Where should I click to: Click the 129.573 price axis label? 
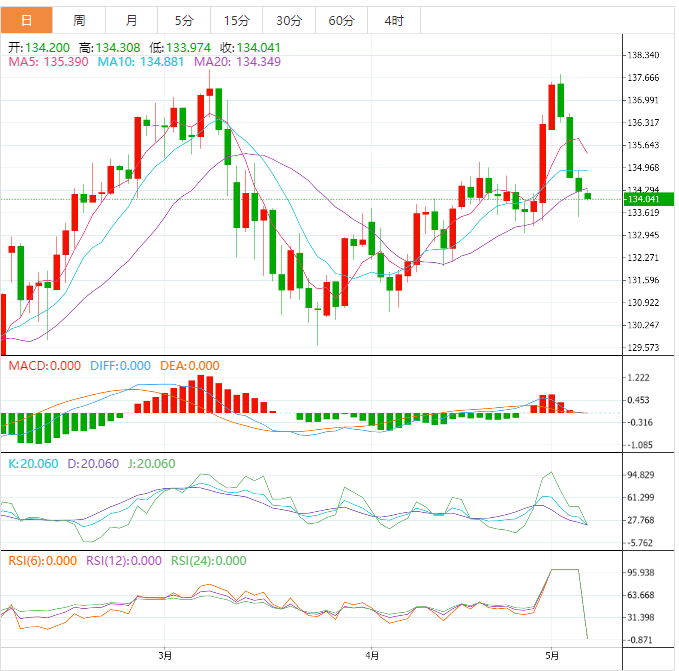(643, 347)
